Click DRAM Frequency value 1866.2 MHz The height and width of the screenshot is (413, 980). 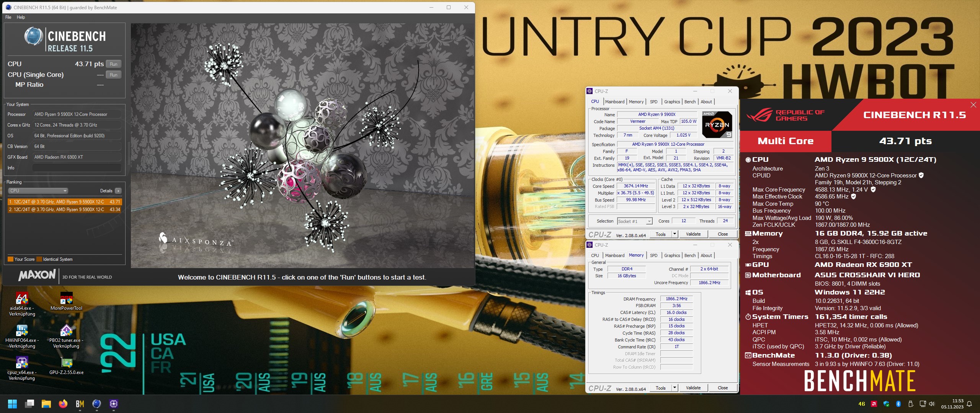coord(676,299)
